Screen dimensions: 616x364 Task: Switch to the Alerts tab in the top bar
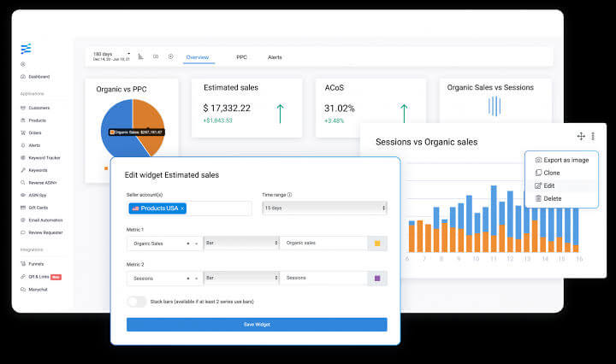pyautogui.click(x=275, y=57)
